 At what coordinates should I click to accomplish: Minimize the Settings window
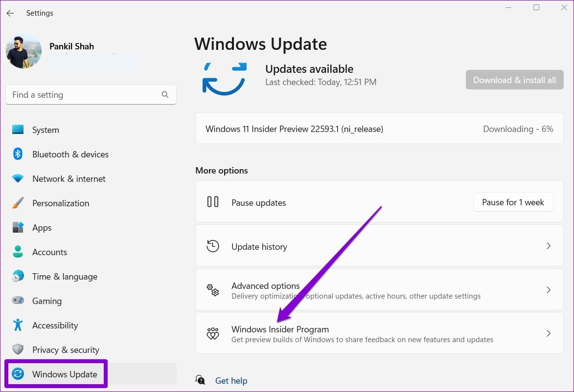pyautogui.click(x=508, y=7)
